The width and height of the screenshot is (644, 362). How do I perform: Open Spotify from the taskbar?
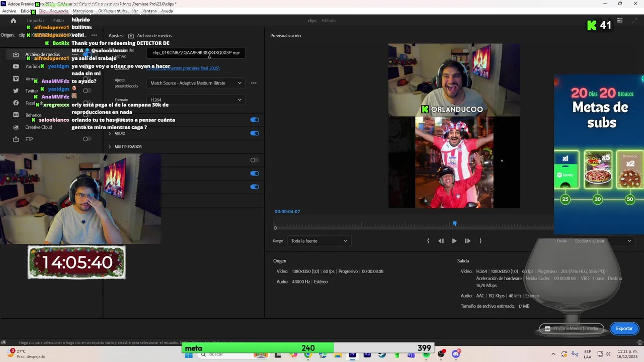(x=426, y=354)
